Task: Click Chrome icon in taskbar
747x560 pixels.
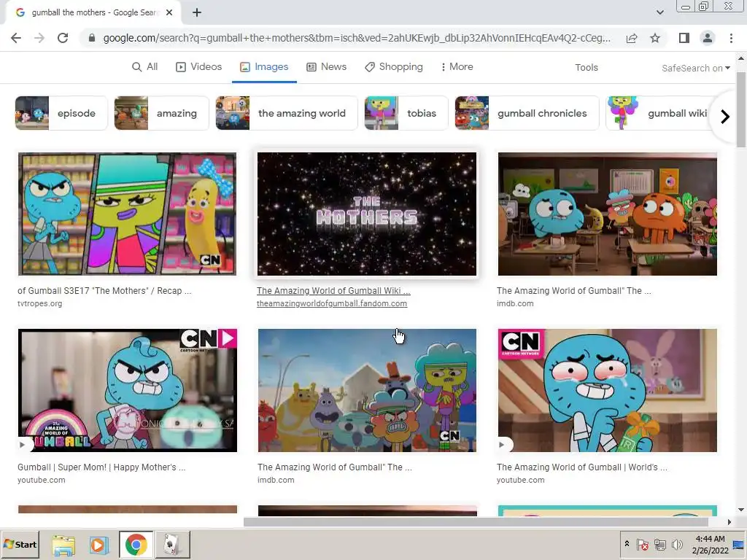Action: click(x=136, y=545)
